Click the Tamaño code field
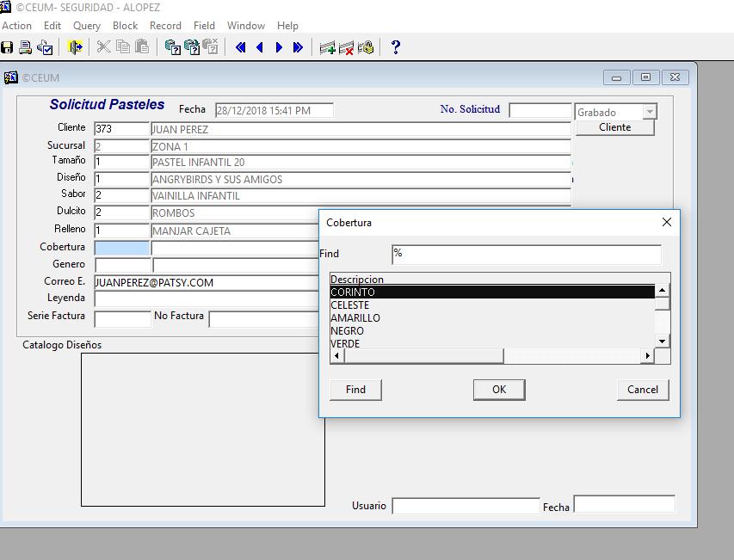Viewport: 734px width, 560px height. 121,162
